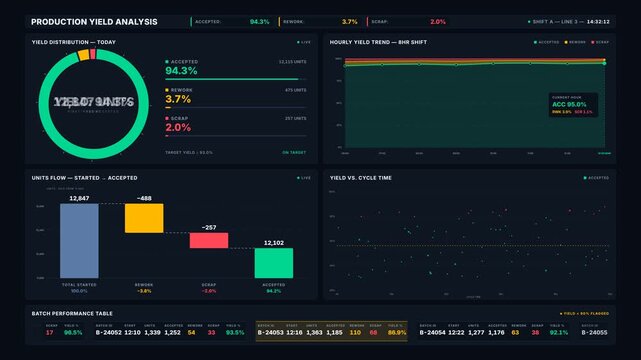Click the Yield vs. Cycle Time heading
Viewport: 641px width, 360px height.
click(x=361, y=178)
